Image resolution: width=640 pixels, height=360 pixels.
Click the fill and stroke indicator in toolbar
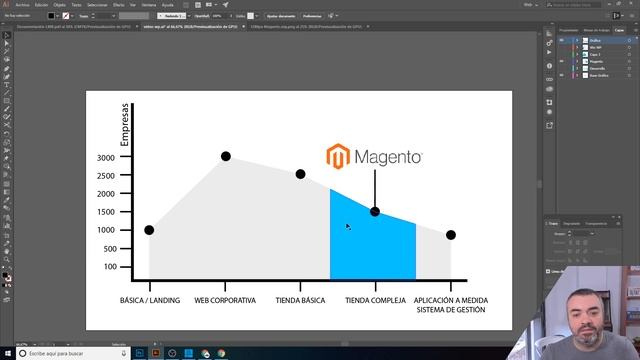pos(7,277)
